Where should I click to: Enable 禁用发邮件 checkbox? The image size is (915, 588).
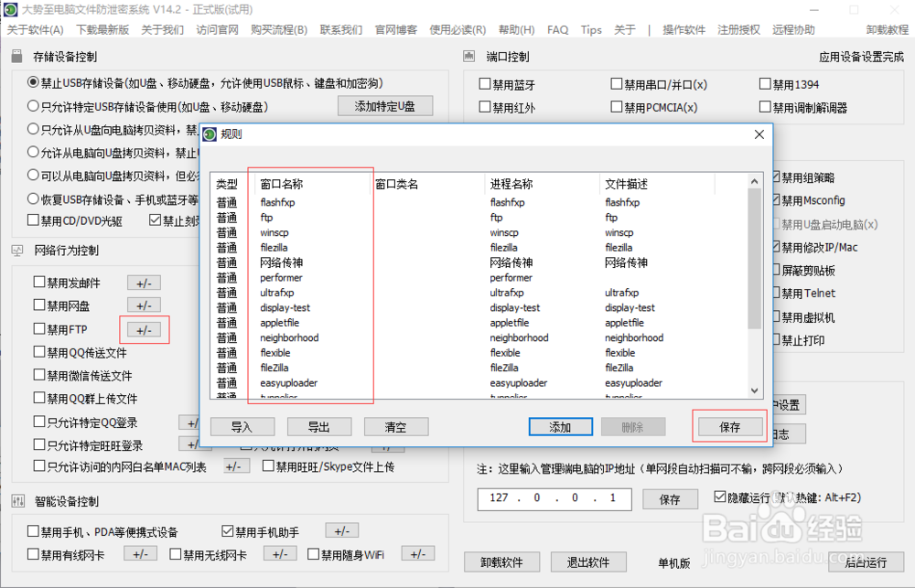coord(39,283)
